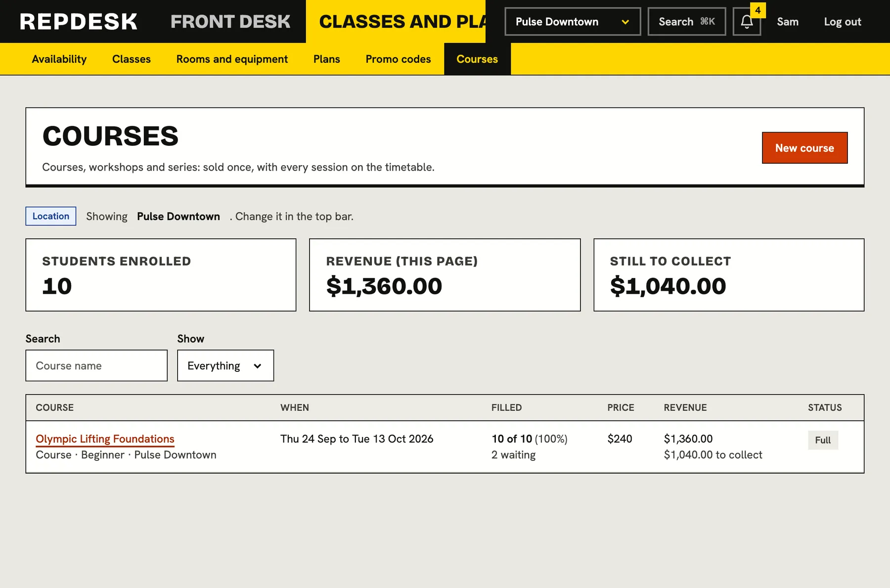Open the Olympic Lifting Foundations course
The height and width of the screenshot is (588, 890).
point(105,439)
